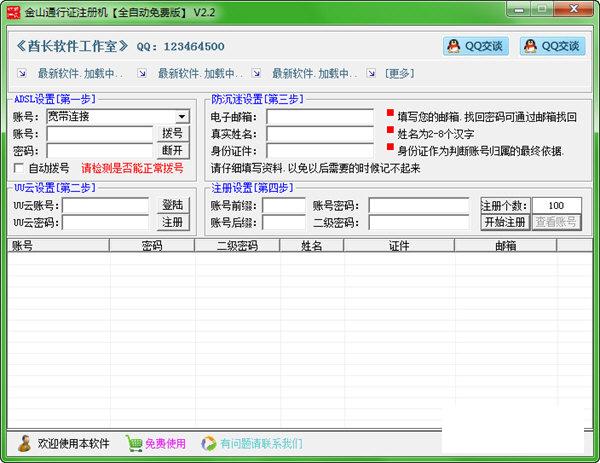The height and width of the screenshot is (463, 600).
Task: Open the [更多] links expander
Action: pos(399,73)
